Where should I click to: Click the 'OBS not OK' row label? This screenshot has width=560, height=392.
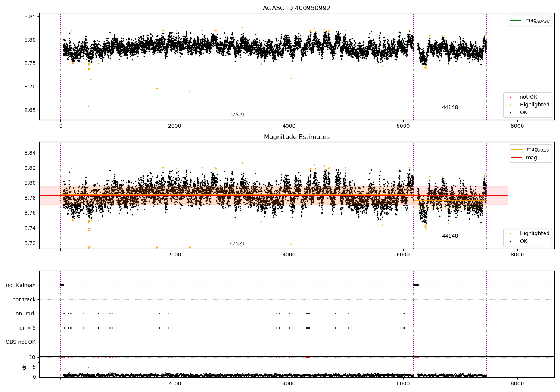[21, 342]
